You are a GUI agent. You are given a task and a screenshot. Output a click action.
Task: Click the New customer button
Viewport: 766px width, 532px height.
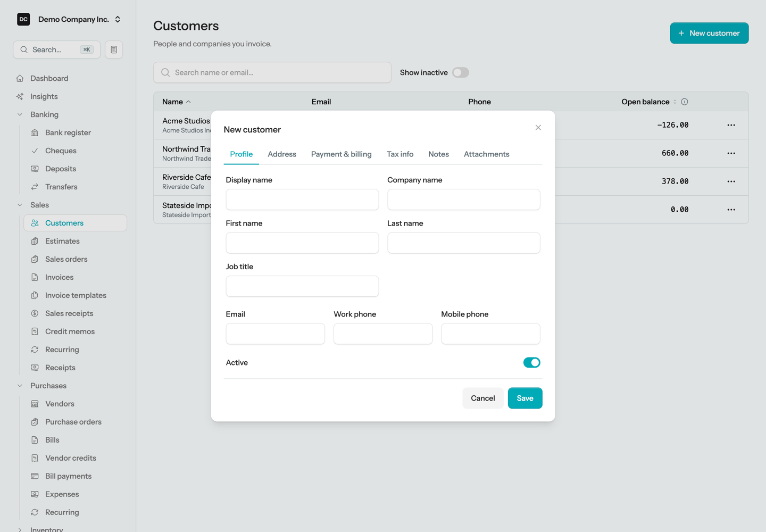coord(710,33)
